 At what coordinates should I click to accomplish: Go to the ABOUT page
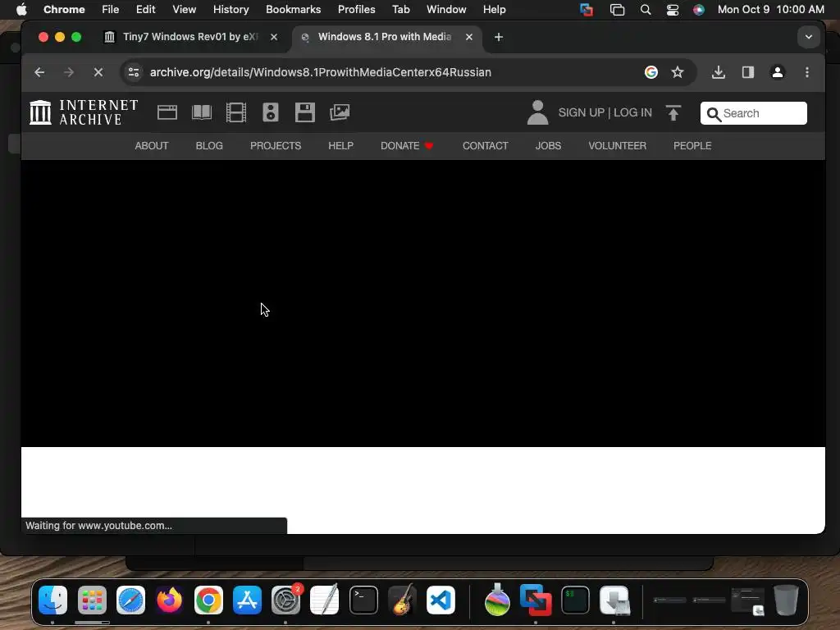pos(152,146)
